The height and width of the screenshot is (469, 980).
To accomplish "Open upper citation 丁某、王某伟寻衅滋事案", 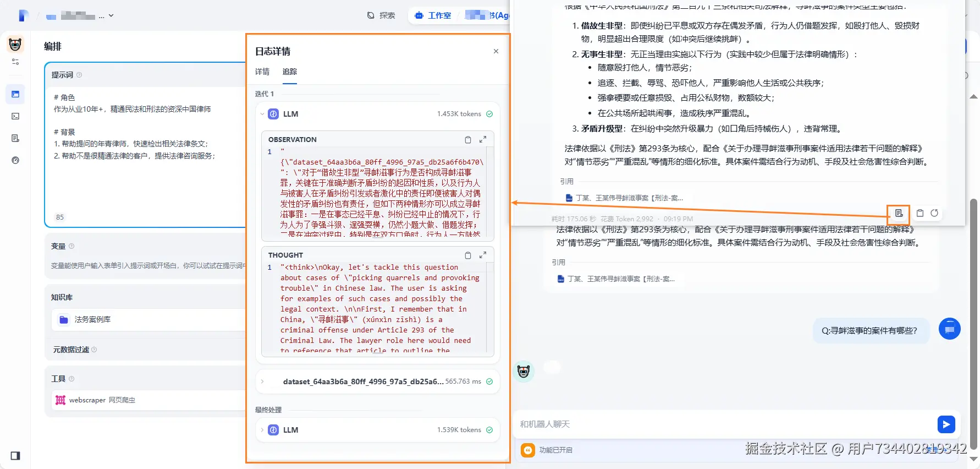I will pyautogui.click(x=624, y=198).
